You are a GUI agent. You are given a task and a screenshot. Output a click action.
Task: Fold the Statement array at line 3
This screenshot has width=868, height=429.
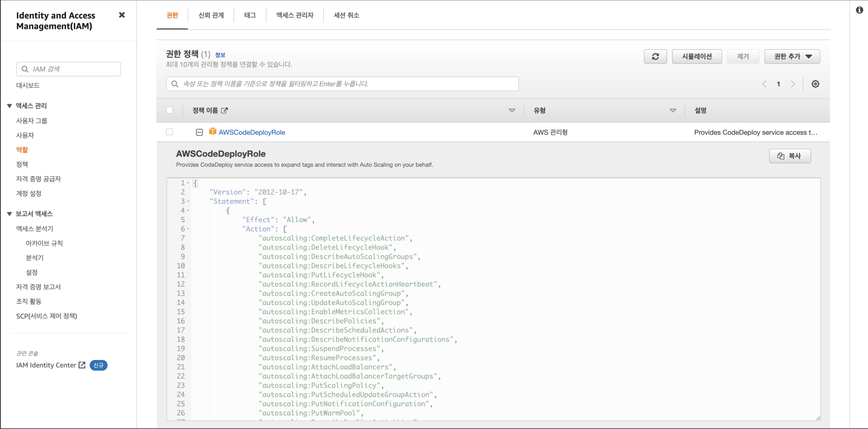click(x=188, y=201)
